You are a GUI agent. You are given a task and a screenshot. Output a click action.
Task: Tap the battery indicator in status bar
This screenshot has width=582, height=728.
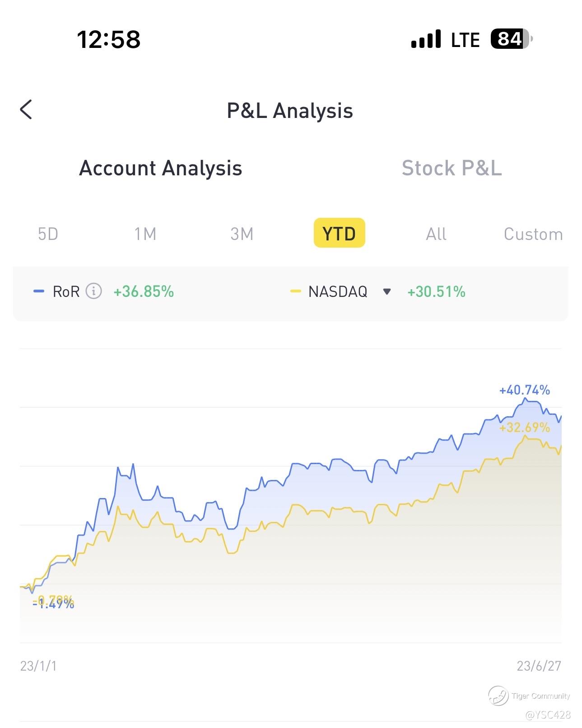pos(512,39)
